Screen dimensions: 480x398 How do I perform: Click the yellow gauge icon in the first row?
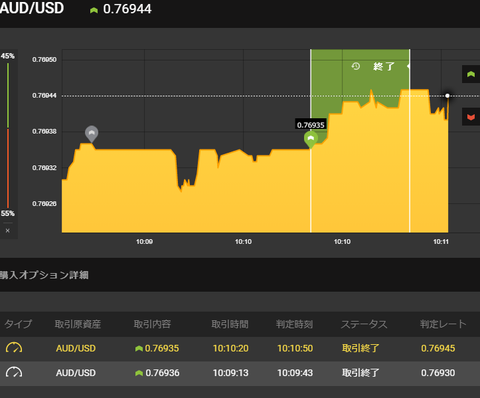[x=14, y=348]
